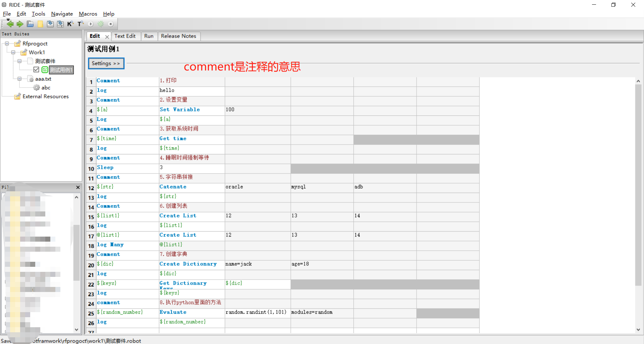The width and height of the screenshot is (644, 344).
Task: Click the Save All icon
Action: coord(60,24)
